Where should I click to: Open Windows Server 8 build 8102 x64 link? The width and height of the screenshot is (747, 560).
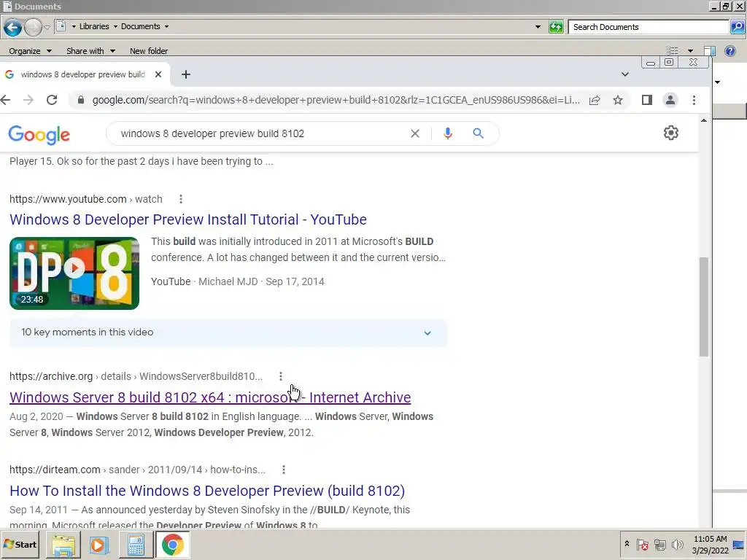[210, 397]
